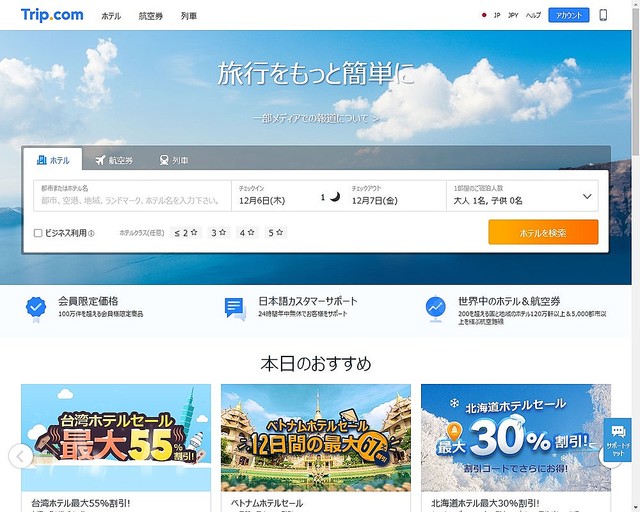The image size is (640, 512).
Task: Click the 本日のおすすめ heading
Action: [x=316, y=363]
